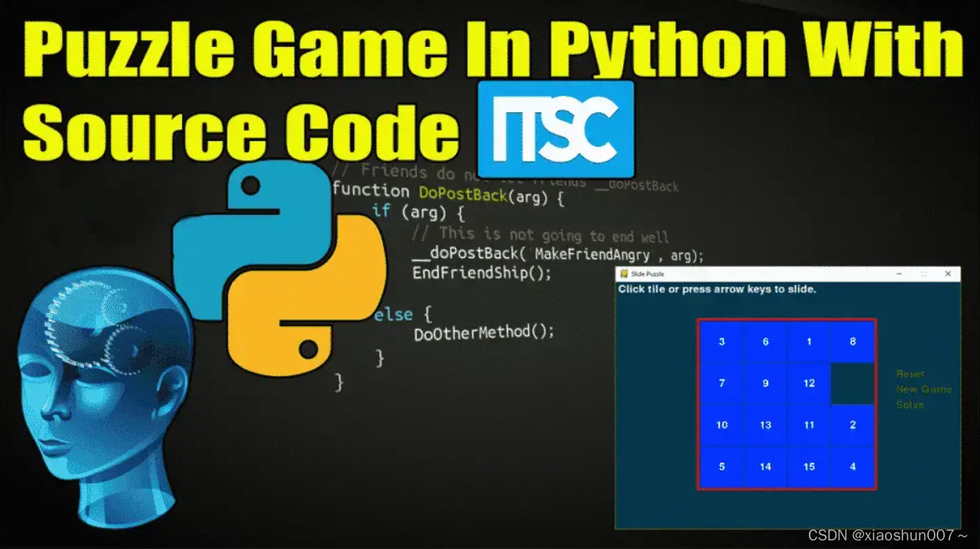Image resolution: width=980 pixels, height=549 pixels.
Task: Click the Reset option
Action: pos(909,373)
